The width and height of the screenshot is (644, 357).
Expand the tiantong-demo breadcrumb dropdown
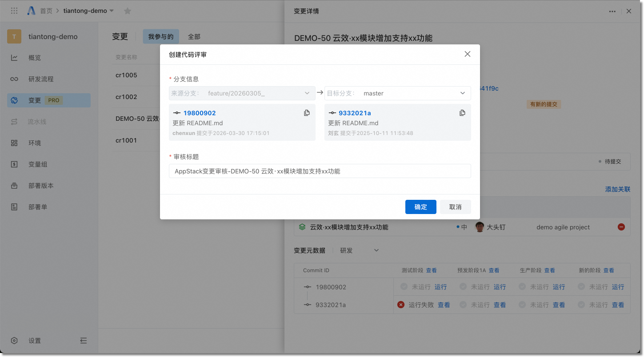coord(112,11)
